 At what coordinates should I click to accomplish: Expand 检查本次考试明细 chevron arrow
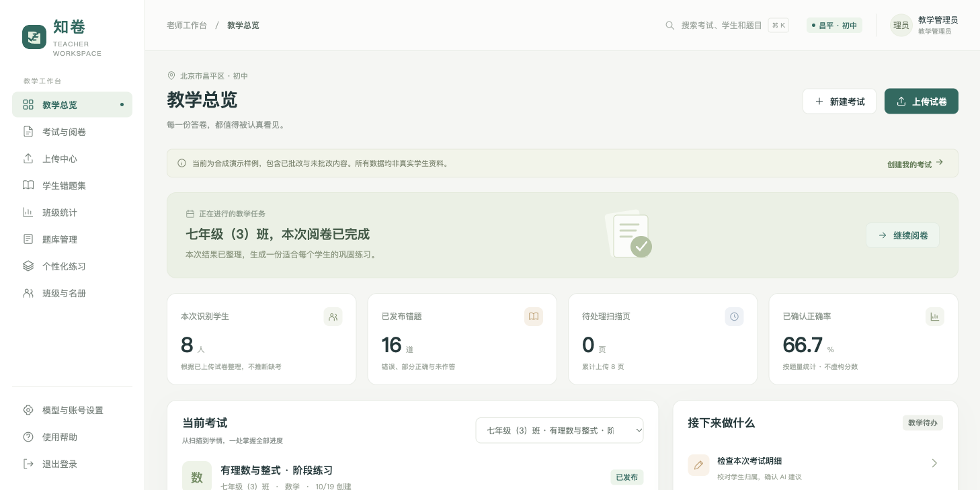934,463
